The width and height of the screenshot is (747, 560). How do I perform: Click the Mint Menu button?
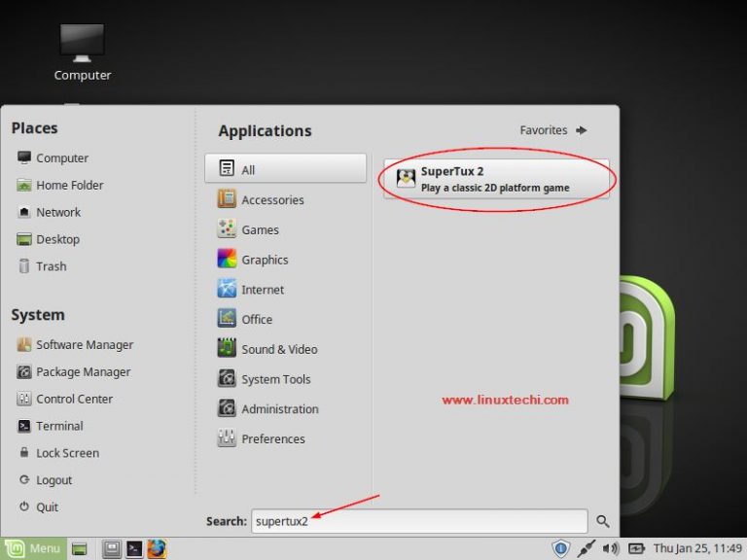click(33, 548)
